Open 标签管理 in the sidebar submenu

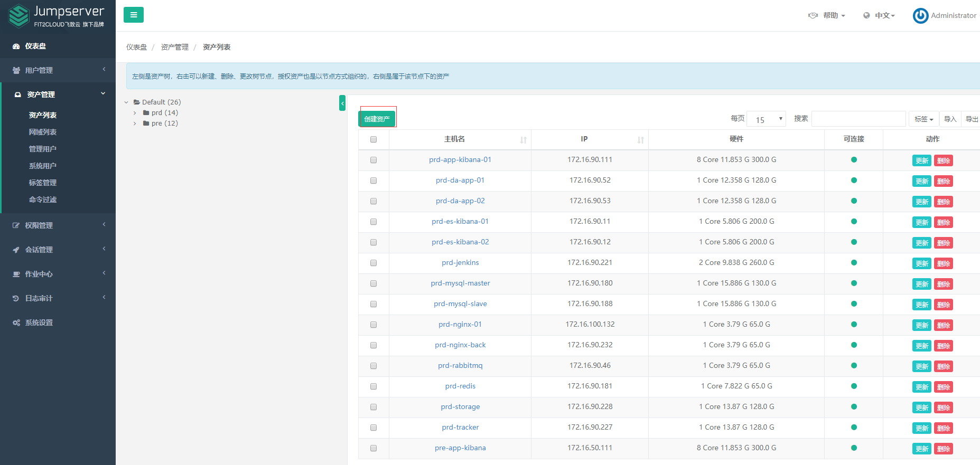[43, 183]
